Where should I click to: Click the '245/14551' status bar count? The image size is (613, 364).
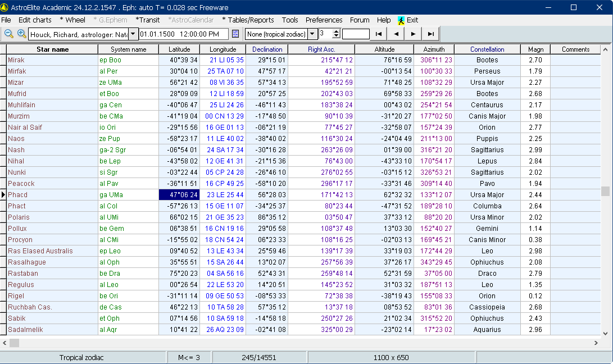pos(259,357)
